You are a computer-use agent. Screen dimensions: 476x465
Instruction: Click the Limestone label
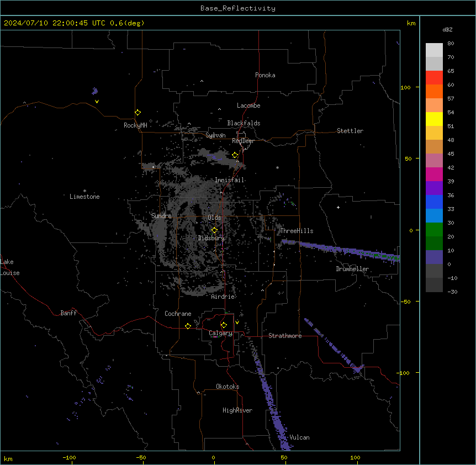(84, 197)
